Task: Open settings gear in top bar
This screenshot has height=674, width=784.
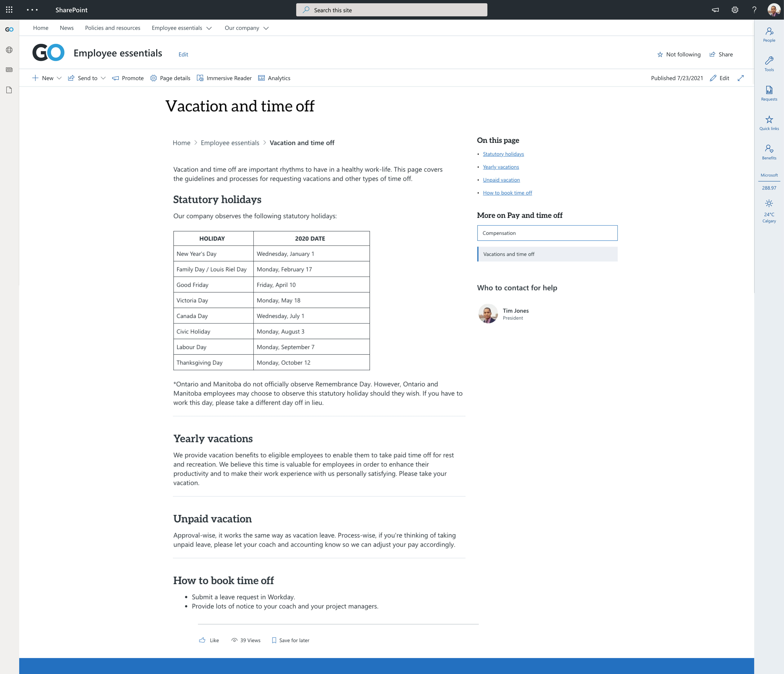Action: pyautogui.click(x=734, y=10)
